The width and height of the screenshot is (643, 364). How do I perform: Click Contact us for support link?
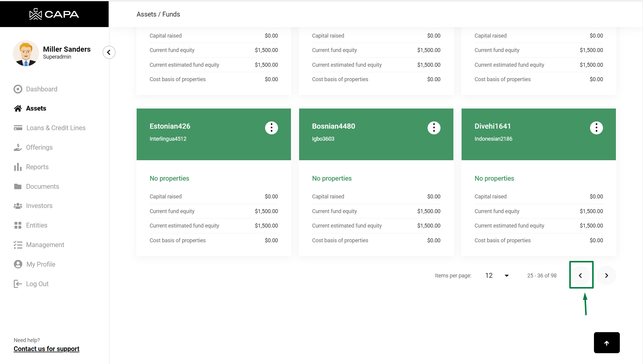click(x=46, y=349)
